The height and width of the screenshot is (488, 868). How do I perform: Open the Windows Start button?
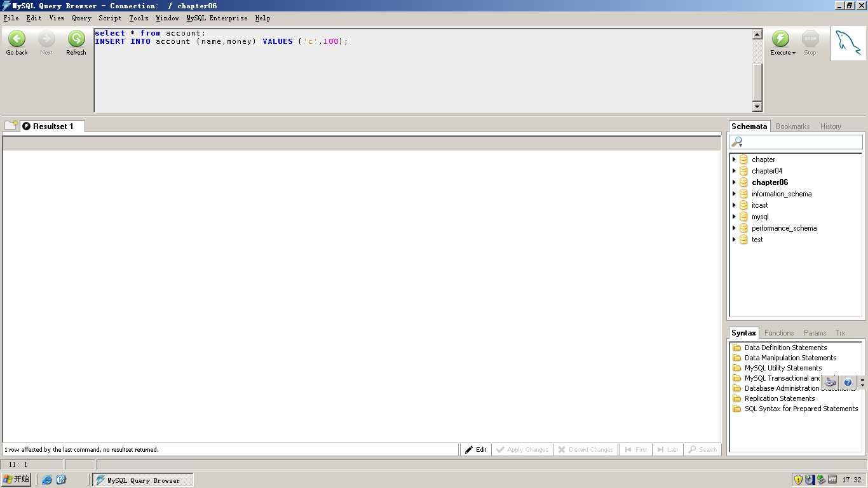(17, 479)
